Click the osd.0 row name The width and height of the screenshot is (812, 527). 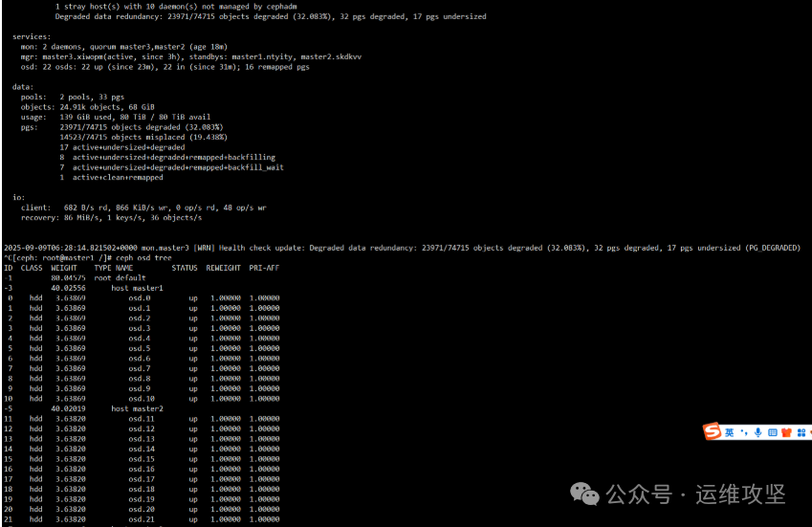click(140, 298)
